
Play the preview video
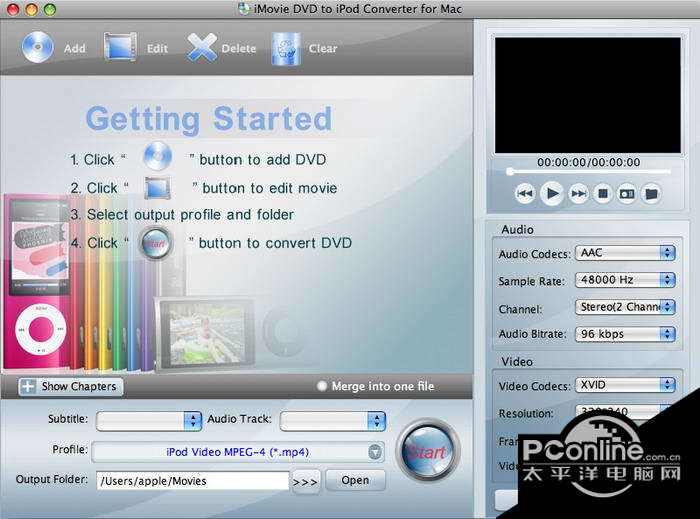point(552,194)
